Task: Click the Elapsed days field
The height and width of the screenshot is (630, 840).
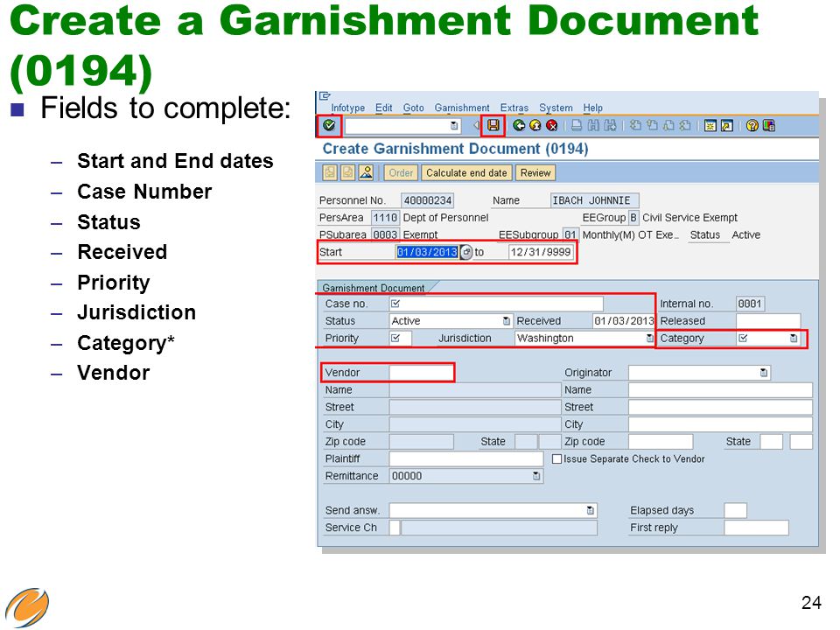Action: pyautogui.click(x=736, y=510)
